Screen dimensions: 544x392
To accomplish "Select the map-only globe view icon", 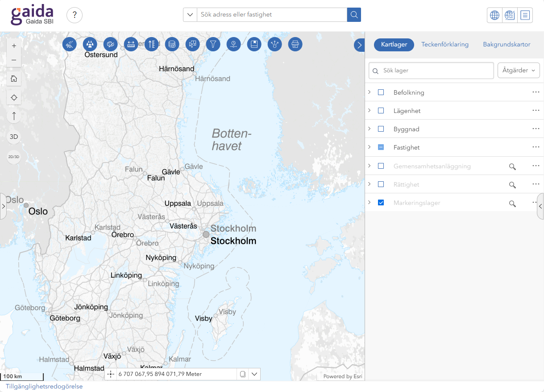I will click(x=494, y=15).
